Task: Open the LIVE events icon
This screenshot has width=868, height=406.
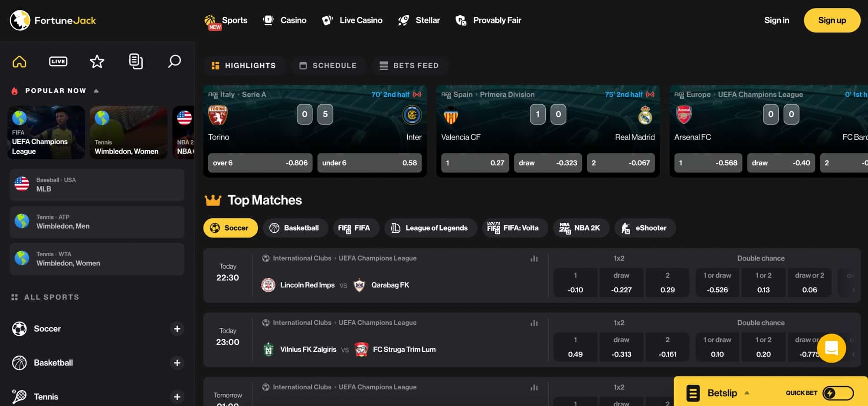Action: point(58,62)
